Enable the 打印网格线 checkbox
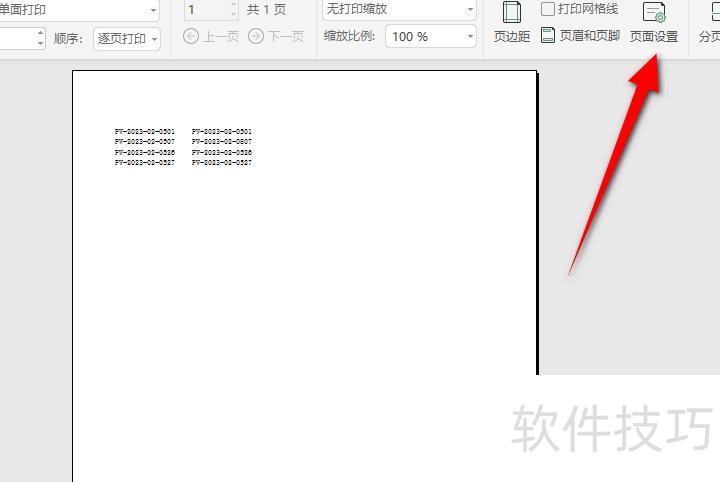Screen dimensions: 720x482 pyautogui.click(x=548, y=9)
